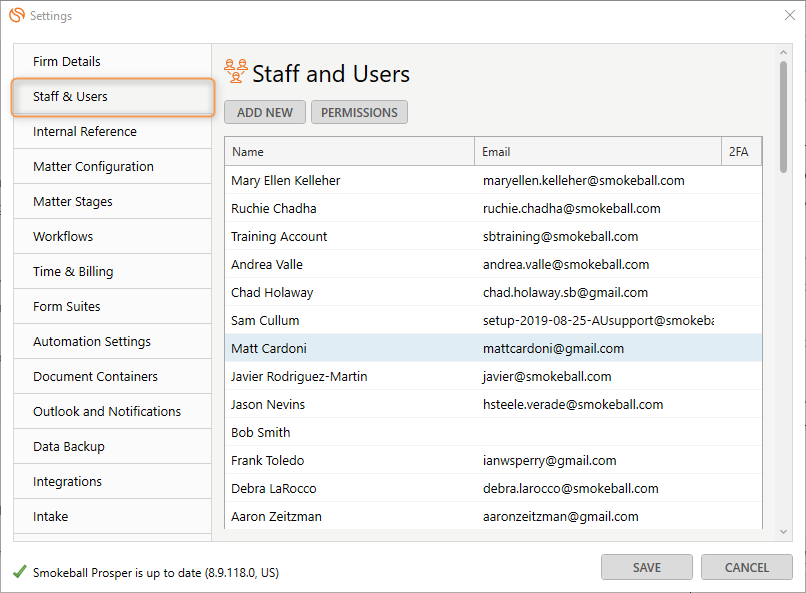Click the 2FA column header
The image size is (806, 593).
pyautogui.click(x=742, y=152)
